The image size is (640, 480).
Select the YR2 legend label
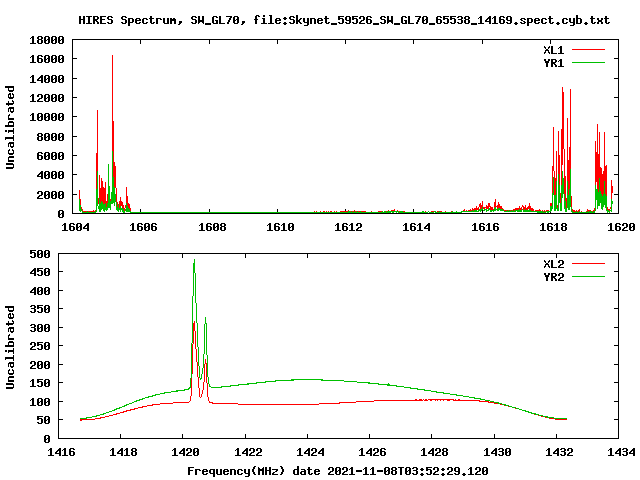pos(553,277)
